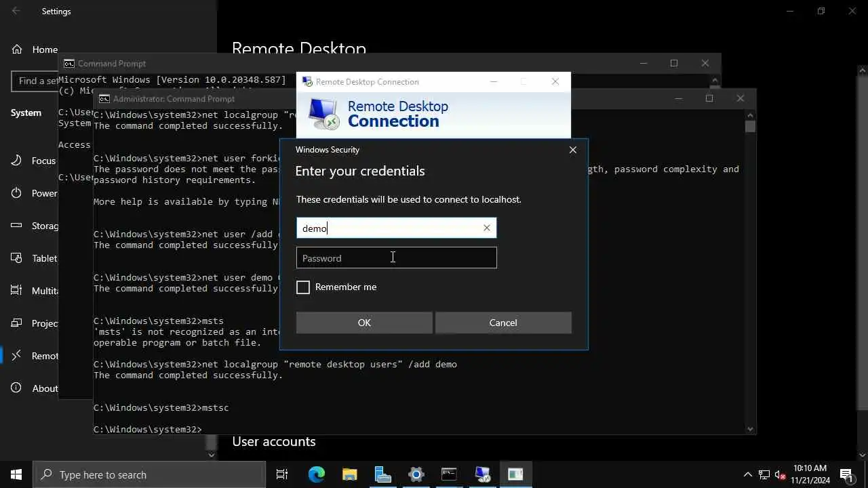
Task: Click the taskbar search box
Action: [x=149, y=474]
